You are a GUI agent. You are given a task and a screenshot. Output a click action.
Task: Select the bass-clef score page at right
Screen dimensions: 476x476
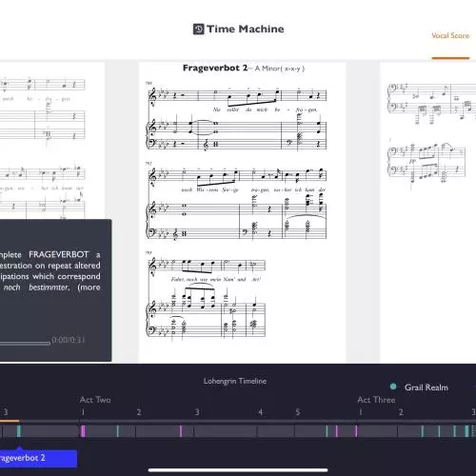(428, 212)
